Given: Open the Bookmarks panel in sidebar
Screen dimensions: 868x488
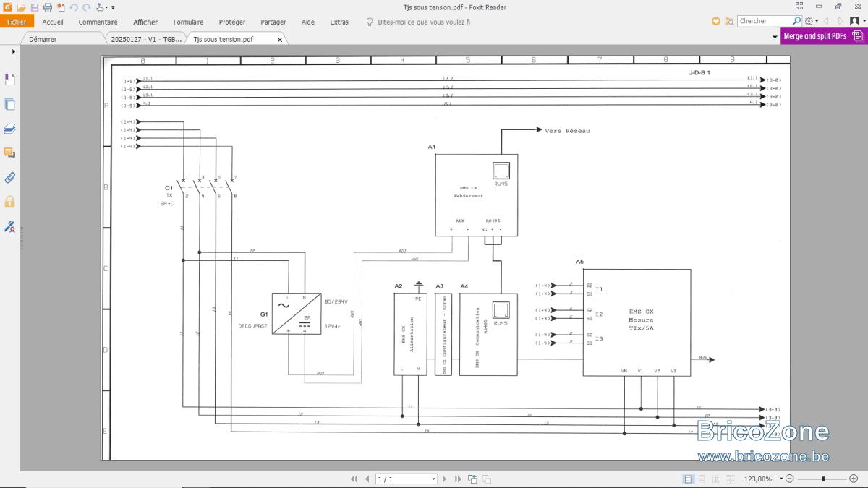Looking at the screenshot, I should pyautogui.click(x=10, y=80).
